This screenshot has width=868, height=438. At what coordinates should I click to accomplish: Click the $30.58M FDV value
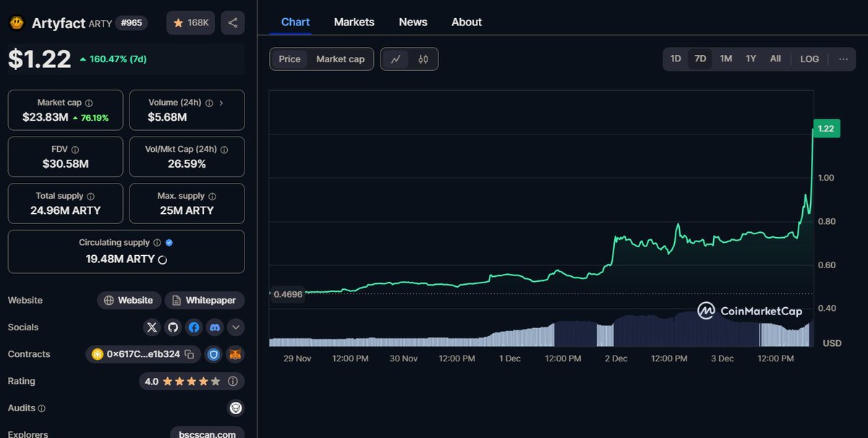coord(66,163)
